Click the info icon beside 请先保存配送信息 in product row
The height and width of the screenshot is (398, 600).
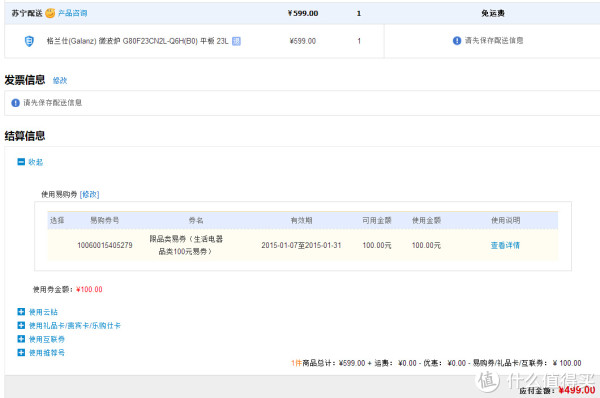point(457,41)
